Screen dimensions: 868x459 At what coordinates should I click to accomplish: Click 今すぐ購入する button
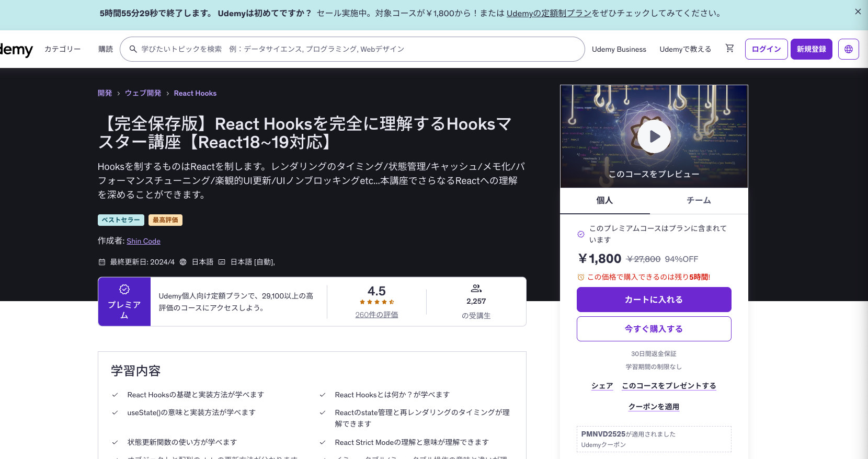point(654,329)
